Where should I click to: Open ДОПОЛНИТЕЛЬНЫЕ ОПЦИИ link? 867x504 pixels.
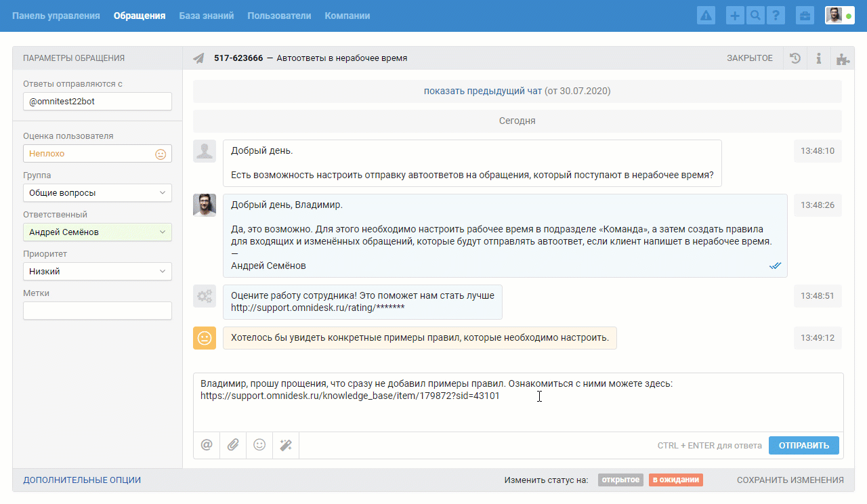pyautogui.click(x=82, y=480)
